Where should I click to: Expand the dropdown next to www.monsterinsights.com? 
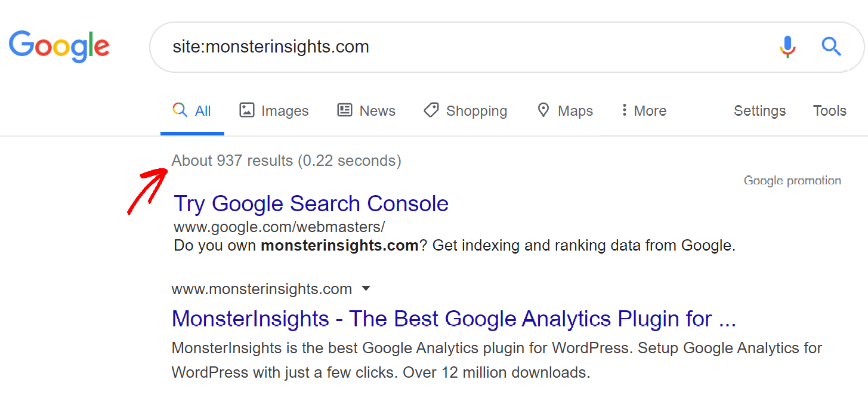[x=366, y=288]
